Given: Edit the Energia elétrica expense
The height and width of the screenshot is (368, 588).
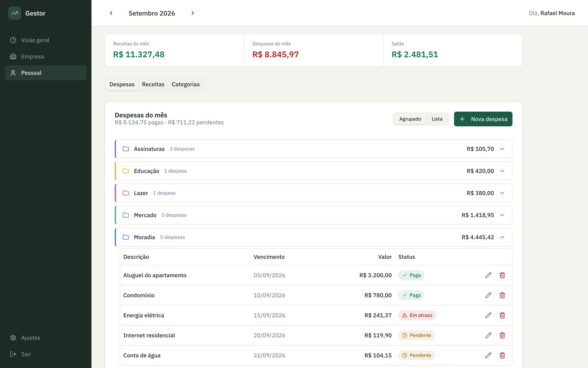Looking at the screenshot, I should [488, 315].
